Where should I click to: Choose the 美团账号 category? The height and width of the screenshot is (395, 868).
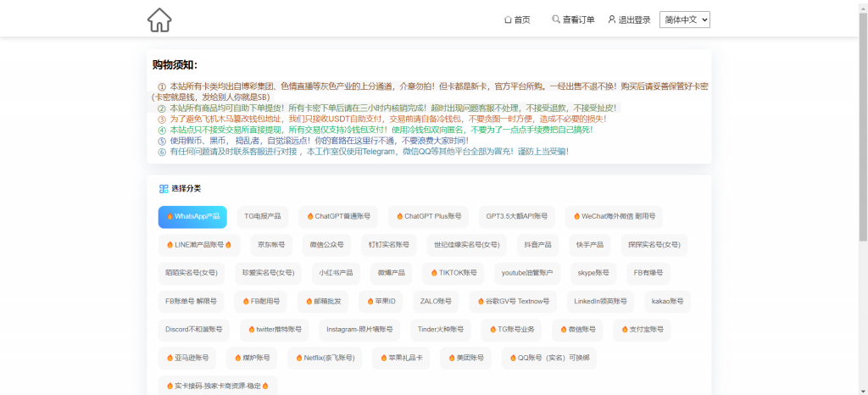[x=465, y=358]
